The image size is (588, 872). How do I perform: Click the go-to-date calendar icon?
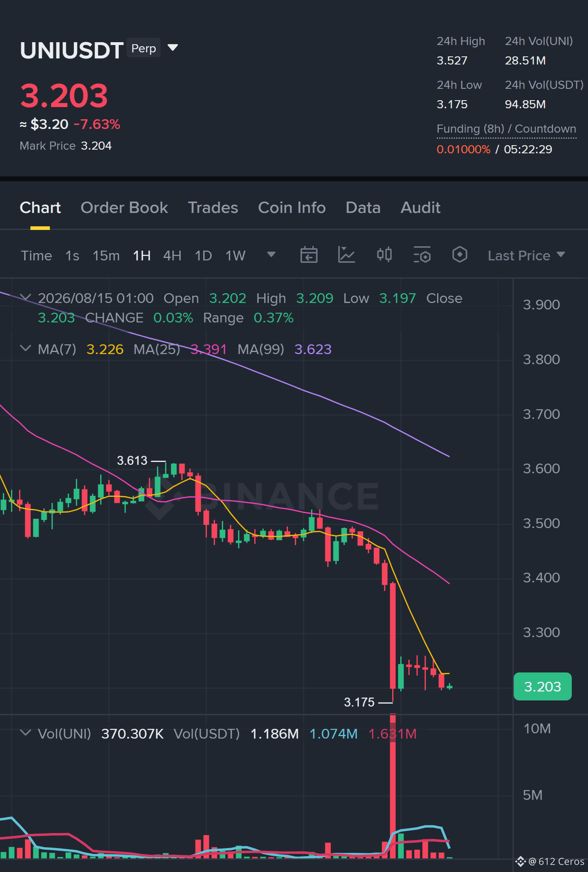pyautogui.click(x=309, y=255)
